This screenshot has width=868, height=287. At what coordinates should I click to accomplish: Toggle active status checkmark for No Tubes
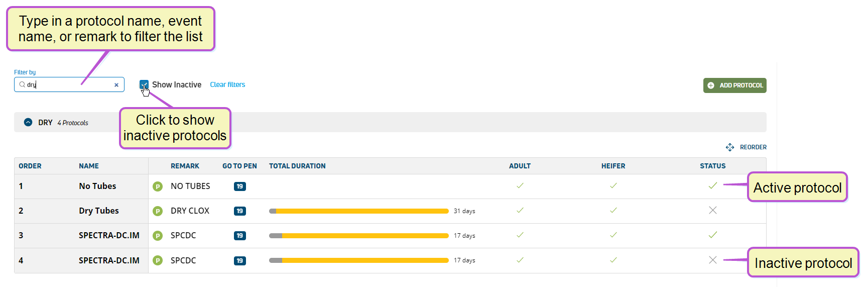point(713,185)
